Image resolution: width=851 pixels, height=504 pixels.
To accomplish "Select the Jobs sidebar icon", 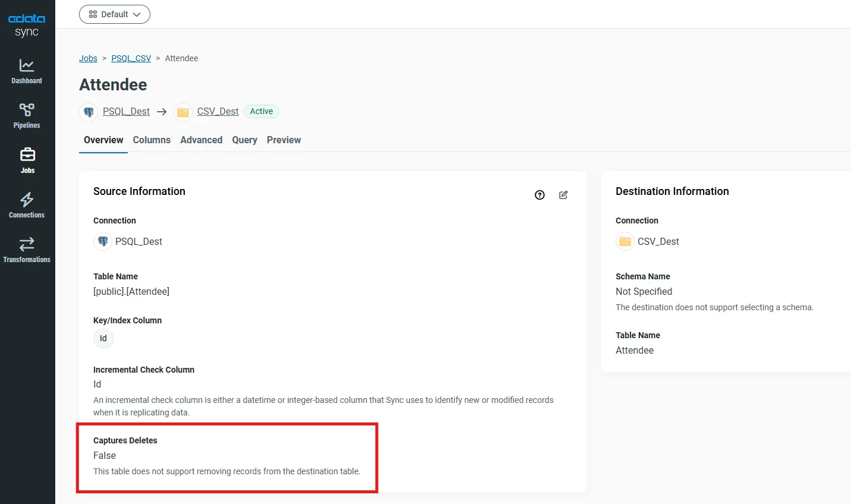I will [27, 161].
